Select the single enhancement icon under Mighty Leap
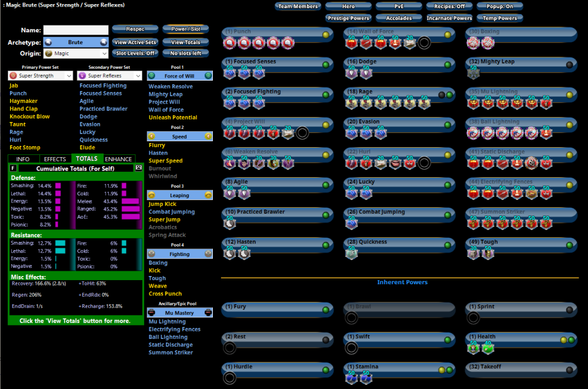The height and width of the screenshot is (389, 588). click(473, 72)
